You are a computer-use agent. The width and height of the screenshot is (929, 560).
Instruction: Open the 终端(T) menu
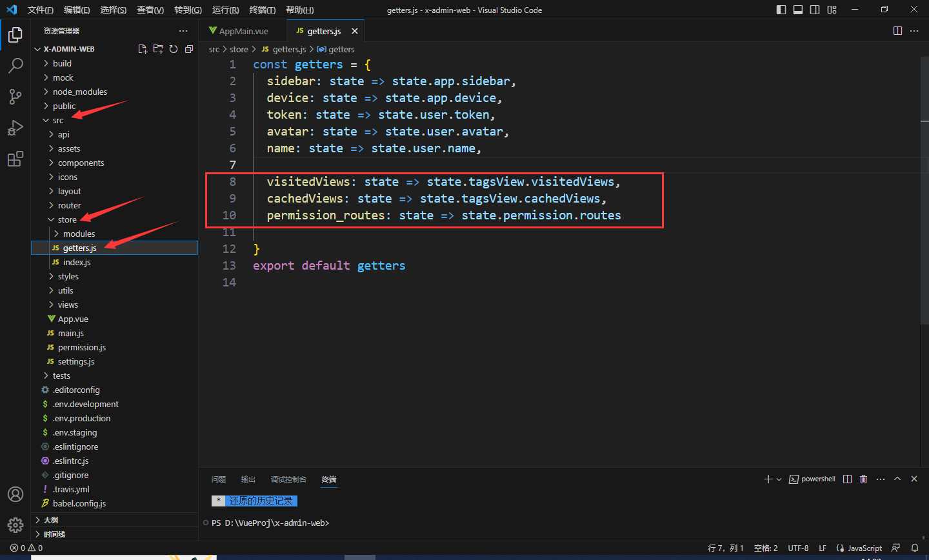[262, 10]
